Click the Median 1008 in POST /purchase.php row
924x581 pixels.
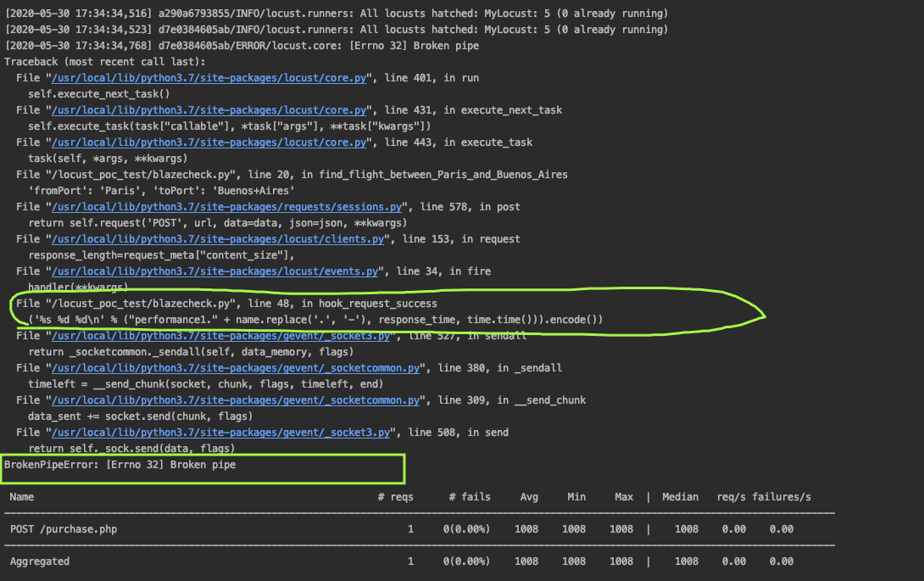(687, 529)
